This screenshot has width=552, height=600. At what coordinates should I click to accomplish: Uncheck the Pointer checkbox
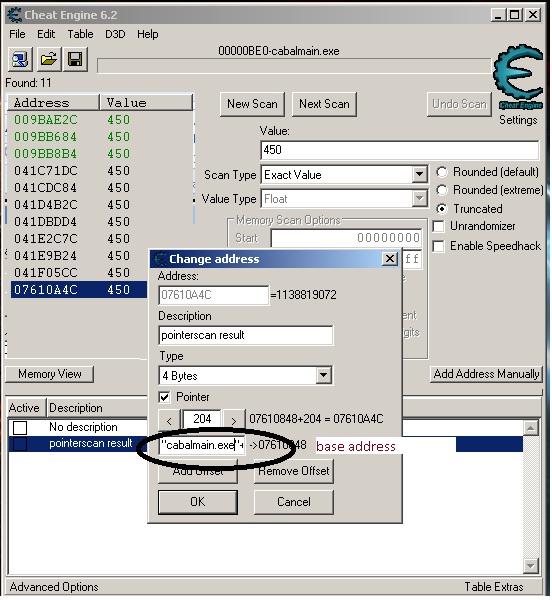164,397
